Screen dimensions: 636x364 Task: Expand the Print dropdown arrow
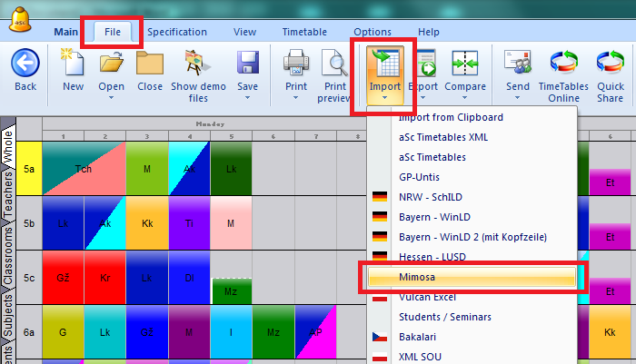pos(295,98)
